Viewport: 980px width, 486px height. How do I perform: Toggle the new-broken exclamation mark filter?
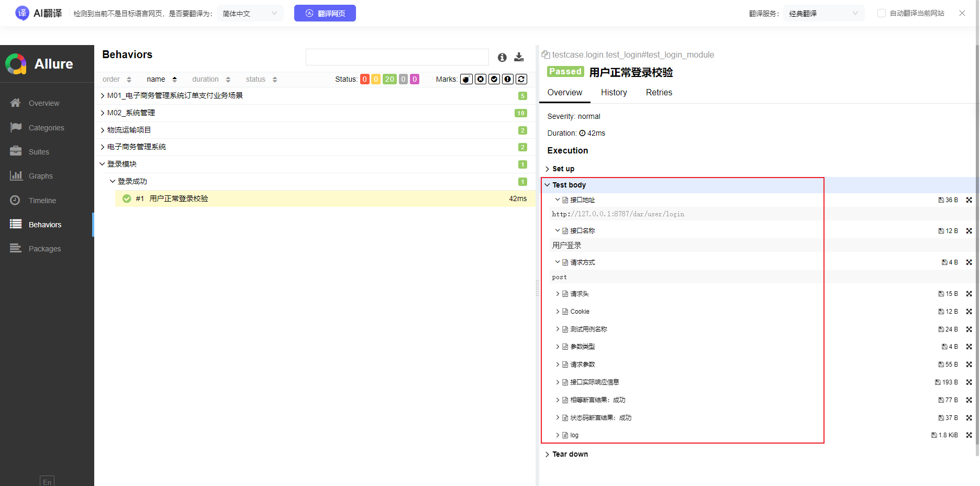(x=508, y=79)
